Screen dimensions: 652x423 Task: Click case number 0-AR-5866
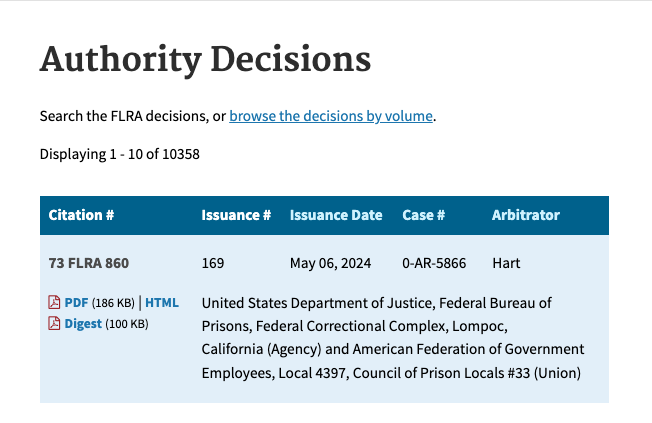(x=436, y=263)
